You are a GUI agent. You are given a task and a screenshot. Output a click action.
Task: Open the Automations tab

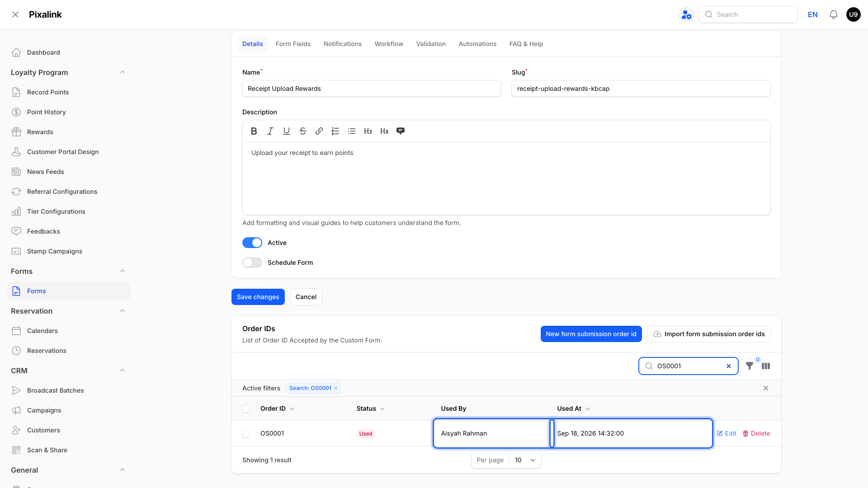click(x=477, y=44)
